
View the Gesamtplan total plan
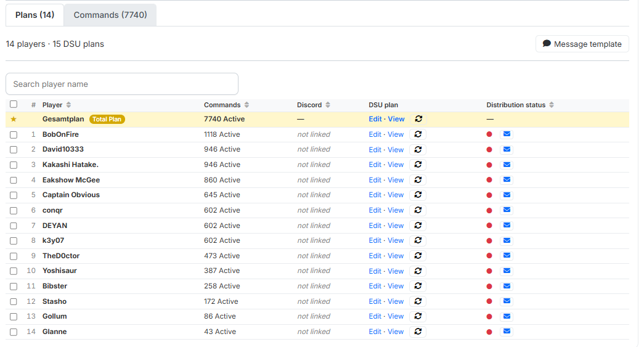click(x=396, y=119)
